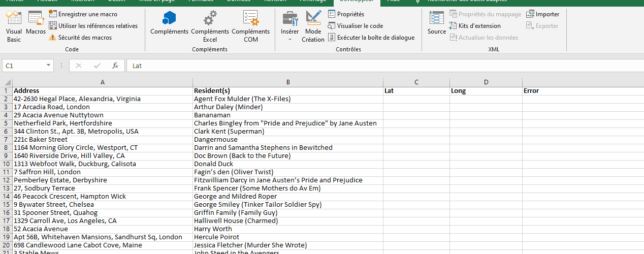Click the Lat header cell
Viewport: 644px width, 254px height.
pos(416,91)
